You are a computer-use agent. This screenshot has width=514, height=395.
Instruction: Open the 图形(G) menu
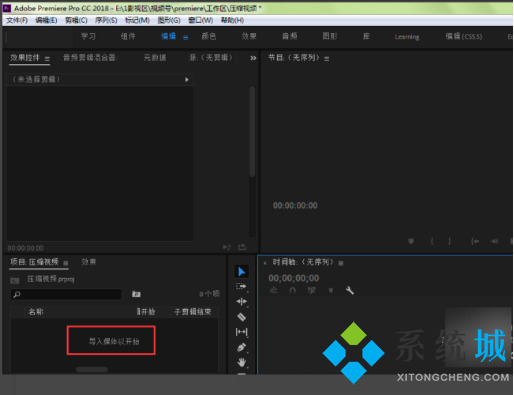tap(169, 20)
